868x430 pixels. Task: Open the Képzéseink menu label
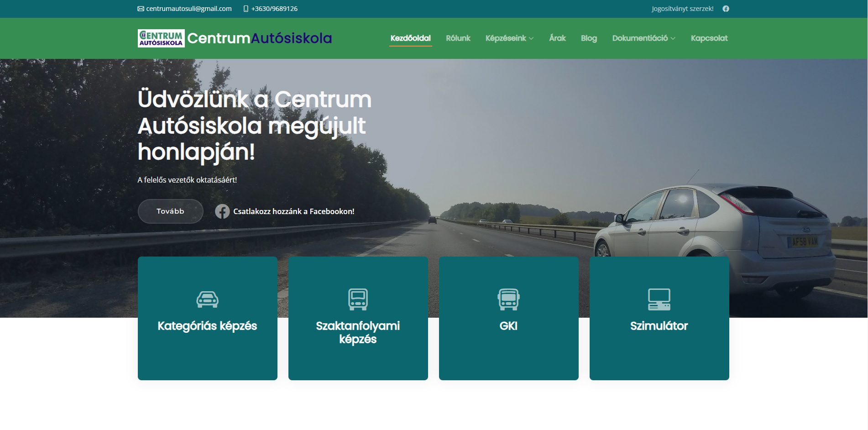pyautogui.click(x=506, y=38)
